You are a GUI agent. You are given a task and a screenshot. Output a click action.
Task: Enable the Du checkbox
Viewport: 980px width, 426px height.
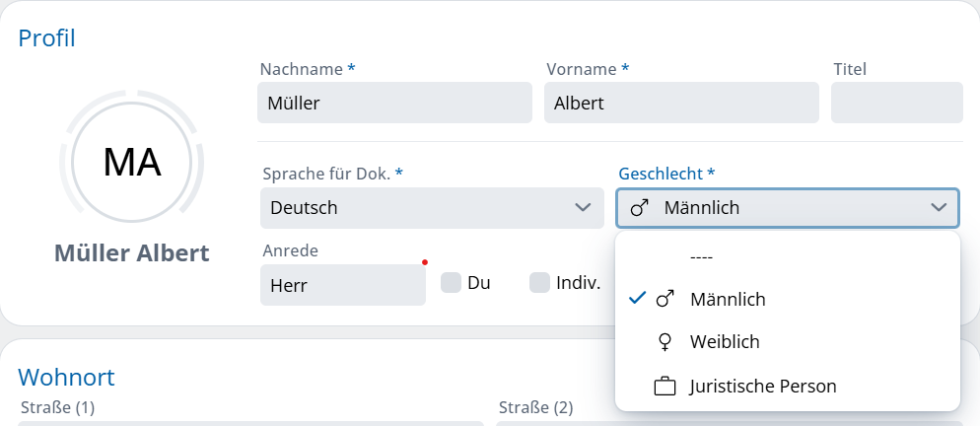(451, 283)
